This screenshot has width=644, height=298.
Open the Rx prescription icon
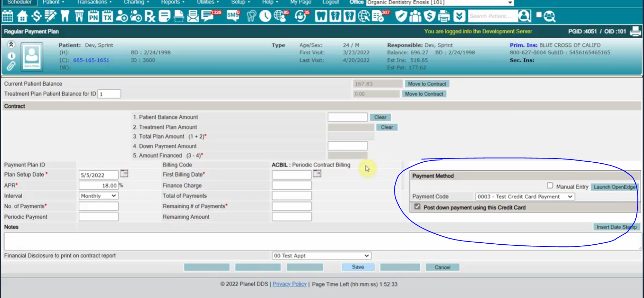tap(150, 16)
